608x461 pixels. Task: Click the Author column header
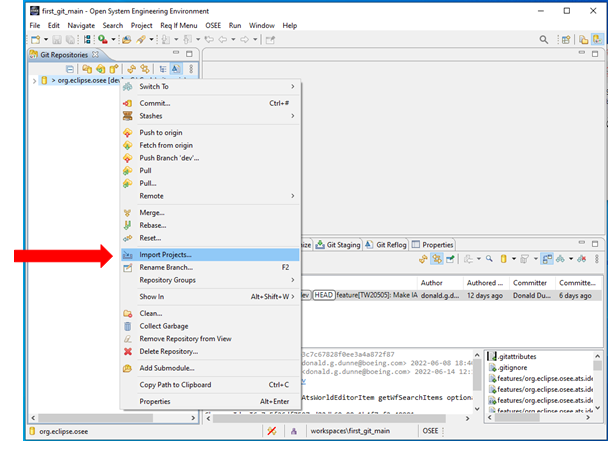click(x=440, y=283)
